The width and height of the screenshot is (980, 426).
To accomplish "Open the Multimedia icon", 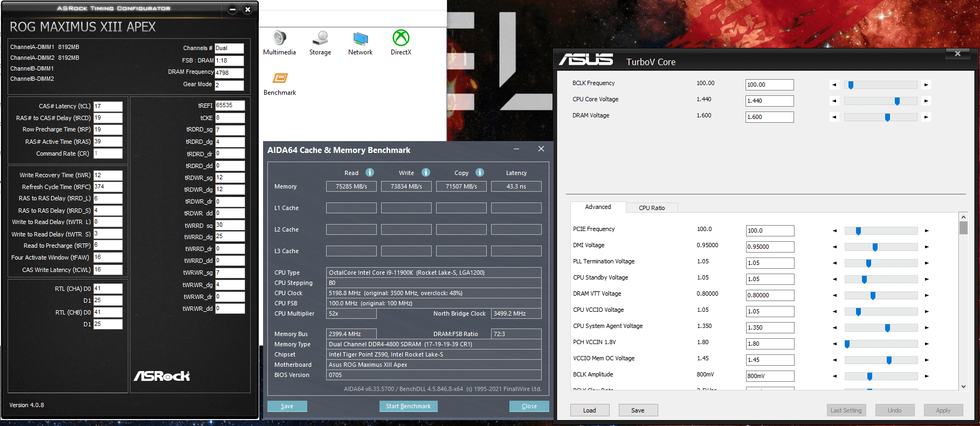I will [x=279, y=43].
